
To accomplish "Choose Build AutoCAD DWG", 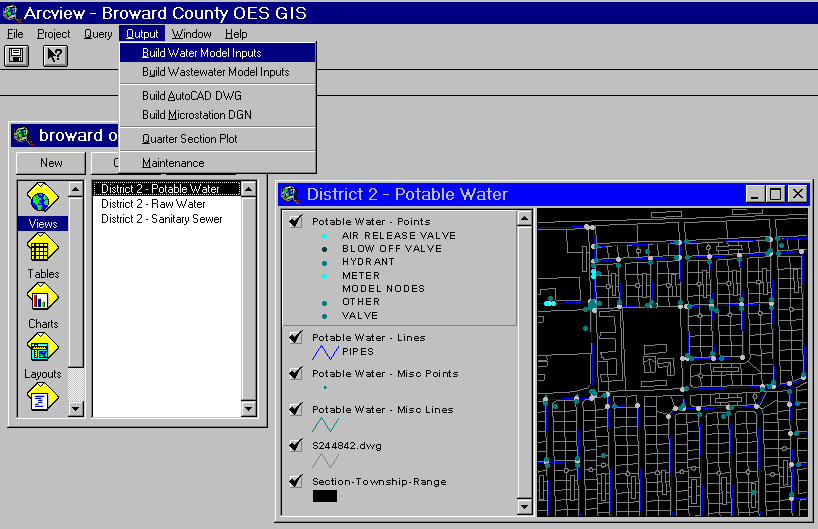I will [218, 96].
